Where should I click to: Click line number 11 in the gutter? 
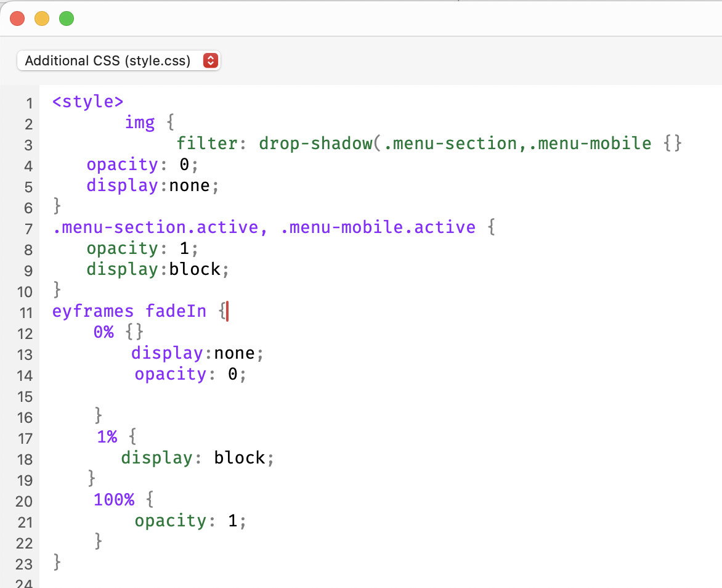tap(25, 312)
